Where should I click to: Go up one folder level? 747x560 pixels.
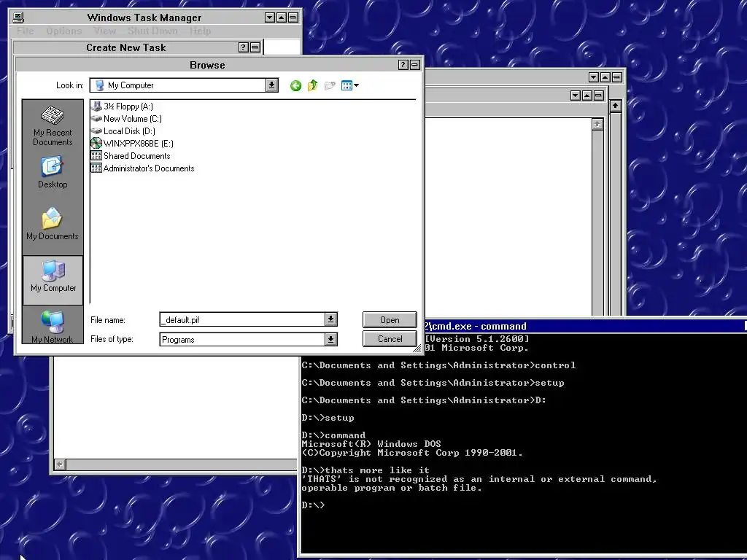[312, 86]
